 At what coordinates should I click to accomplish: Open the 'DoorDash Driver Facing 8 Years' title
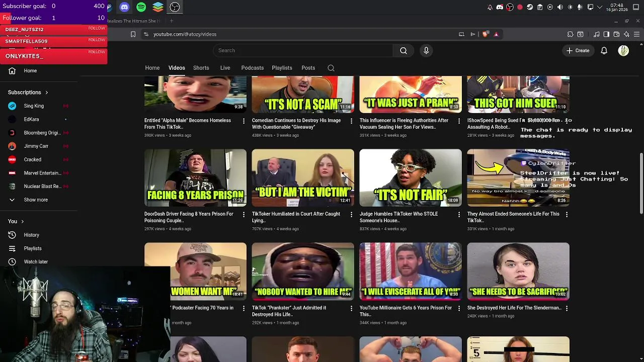click(189, 217)
